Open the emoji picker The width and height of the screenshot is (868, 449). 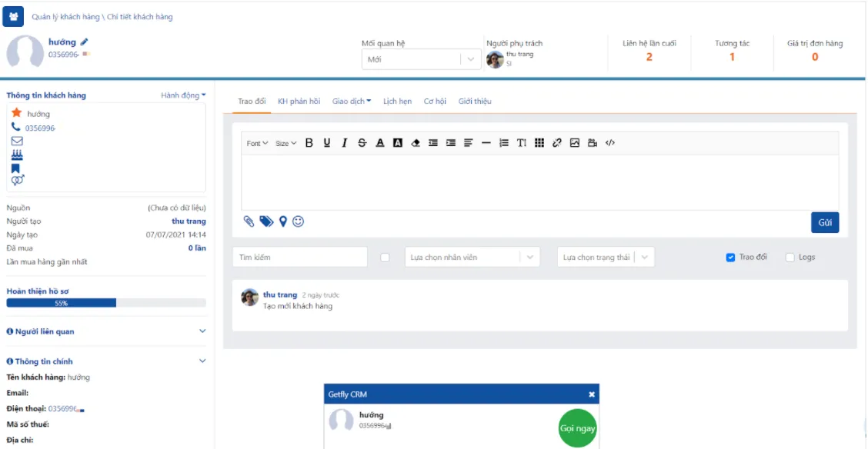pyautogui.click(x=299, y=221)
